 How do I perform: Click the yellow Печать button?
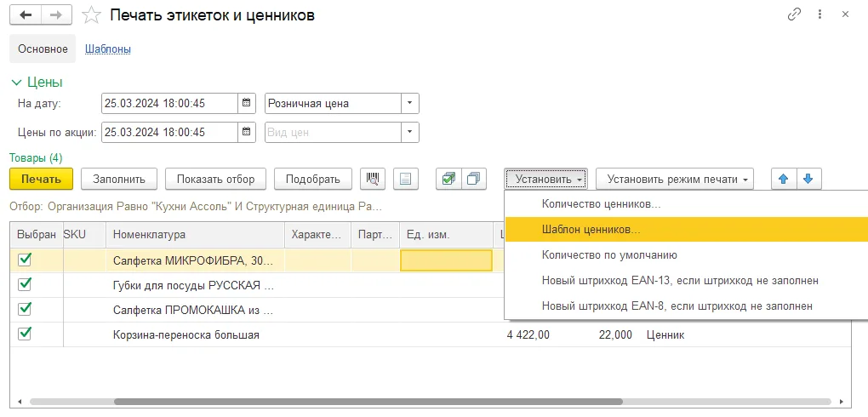coord(42,179)
